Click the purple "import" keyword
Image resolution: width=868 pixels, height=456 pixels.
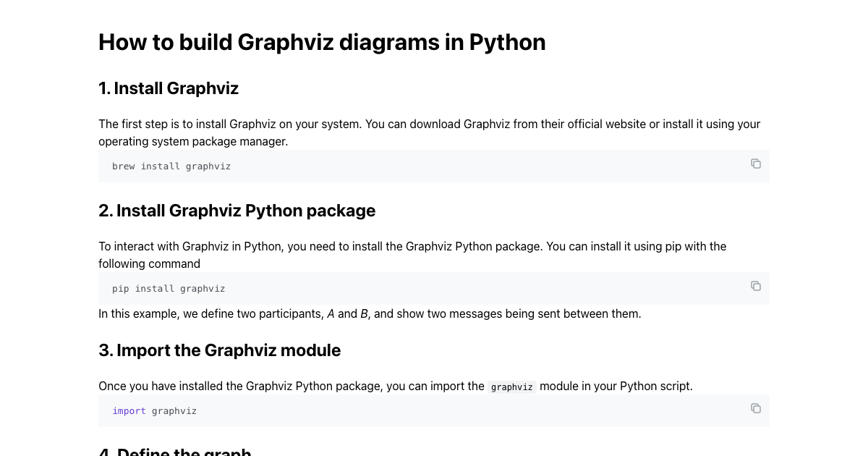pyautogui.click(x=129, y=411)
